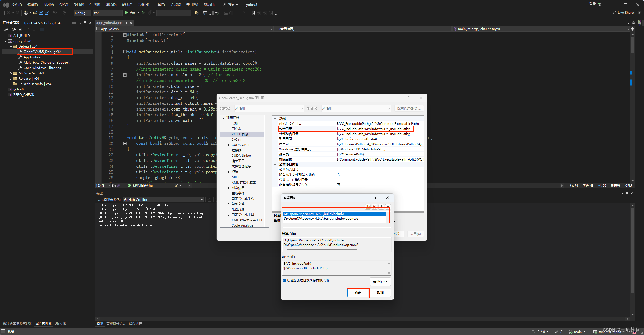Delete selected include path with red X icon
This screenshot has height=335, width=644.
[x=374, y=207]
